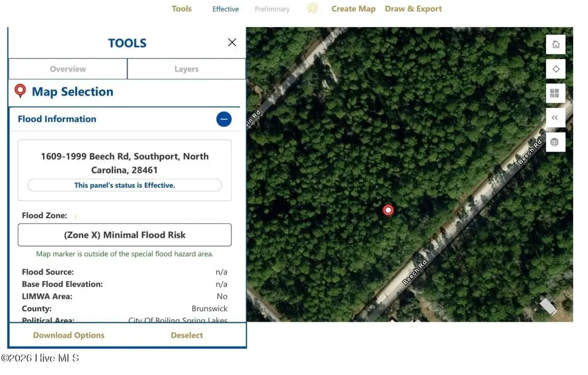
Task: Open the Tools menu
Action: coord(181,9)
